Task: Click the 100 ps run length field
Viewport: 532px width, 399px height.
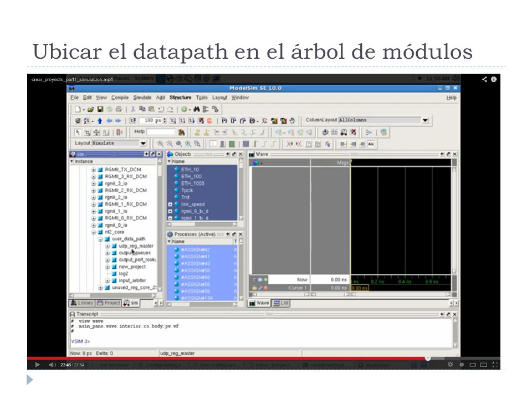Action: coord(152,121)
